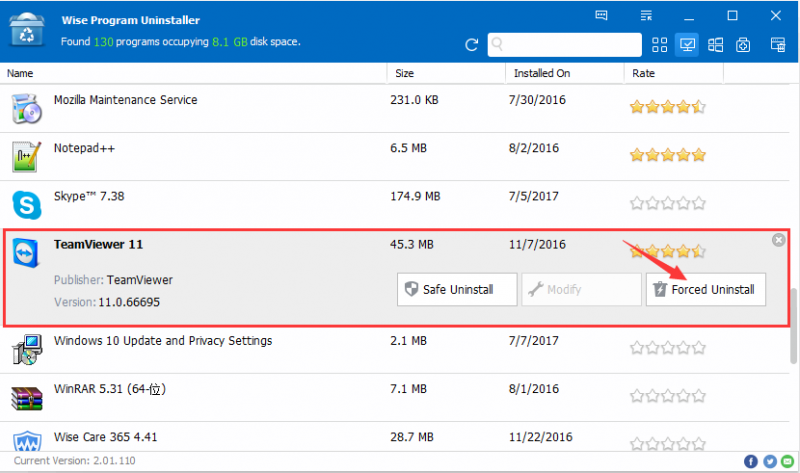The image size is (800, 473).
Task: Click Safe Uninstall for TeamViewer 11
Action: (457, 289)
